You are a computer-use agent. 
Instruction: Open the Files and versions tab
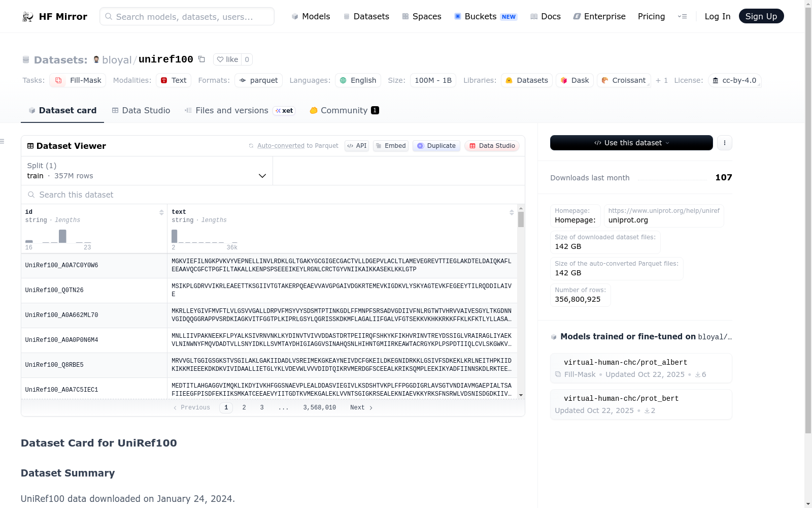point(240,110)
